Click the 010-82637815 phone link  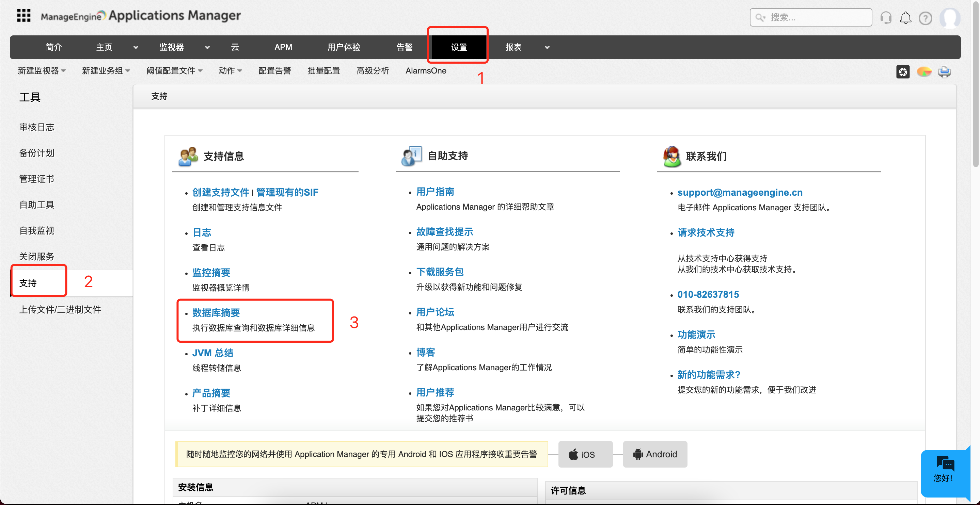[708, 294]
